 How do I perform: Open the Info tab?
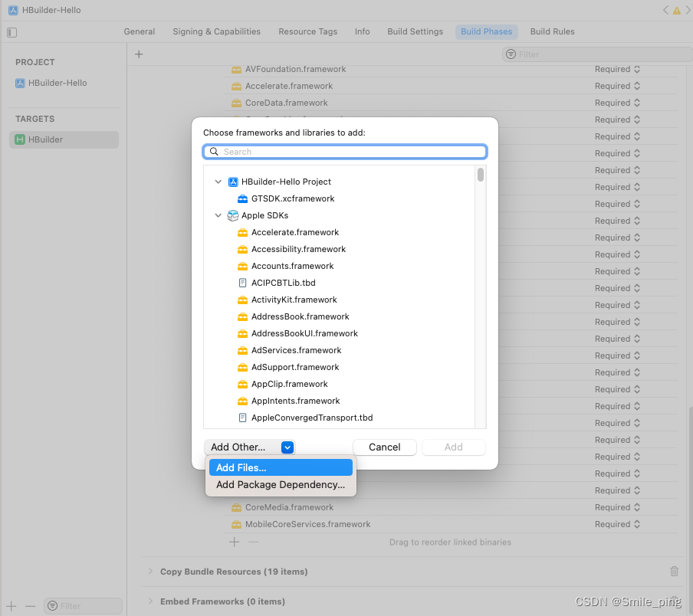click(363, 31)
